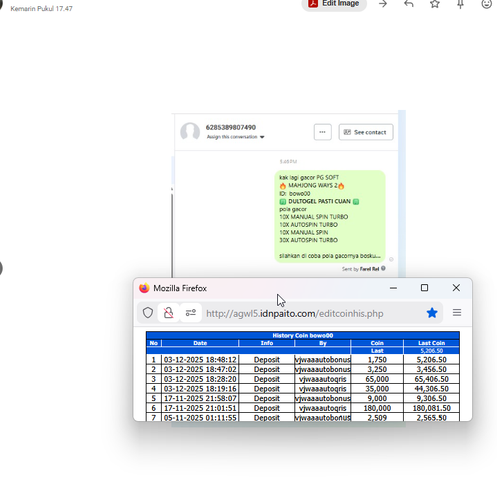Click the green chat message bubble
This screenshot has width=497, height=500.
330,216
